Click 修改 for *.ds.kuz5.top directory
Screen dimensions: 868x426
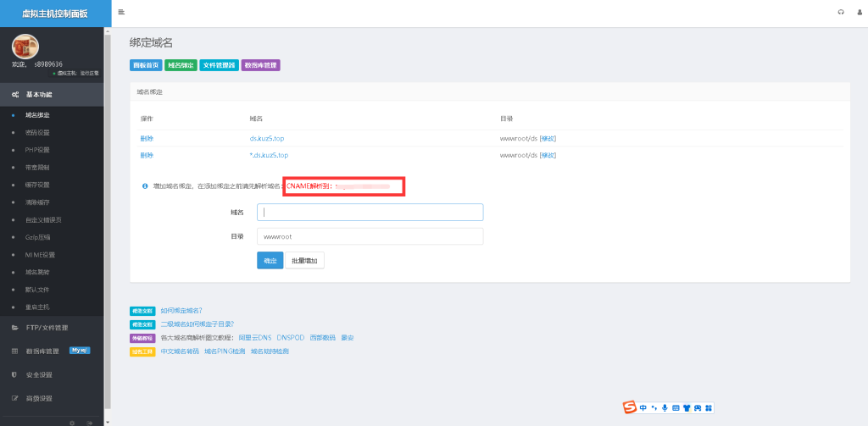(x=548, y=156)
